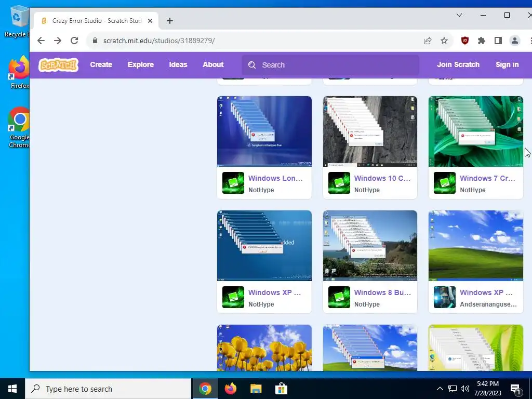The width and height of the screenshot is (532, 399).
Task: Toggle the browser side panel icon
Action: [x=498, y=41]
